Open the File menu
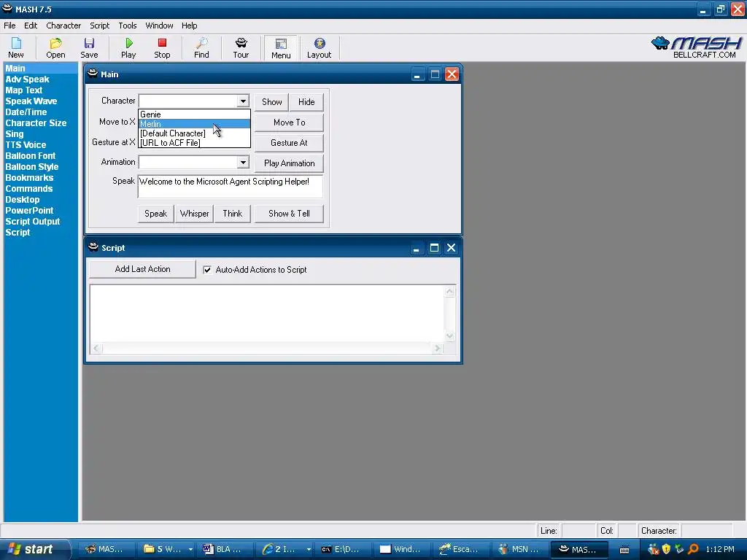 [x=9, y=26]
